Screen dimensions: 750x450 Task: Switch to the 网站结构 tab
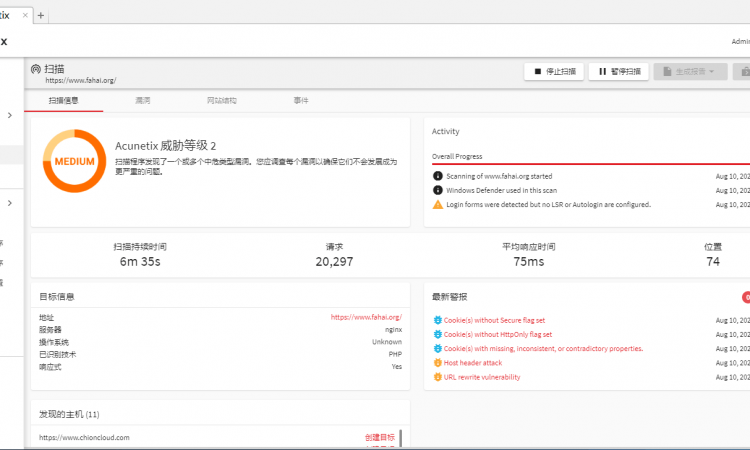tap(221, 101)
